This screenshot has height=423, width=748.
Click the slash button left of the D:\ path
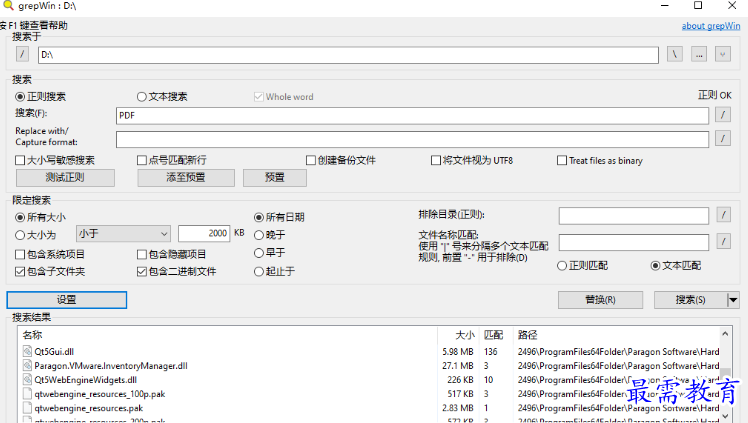coord(22,54)
